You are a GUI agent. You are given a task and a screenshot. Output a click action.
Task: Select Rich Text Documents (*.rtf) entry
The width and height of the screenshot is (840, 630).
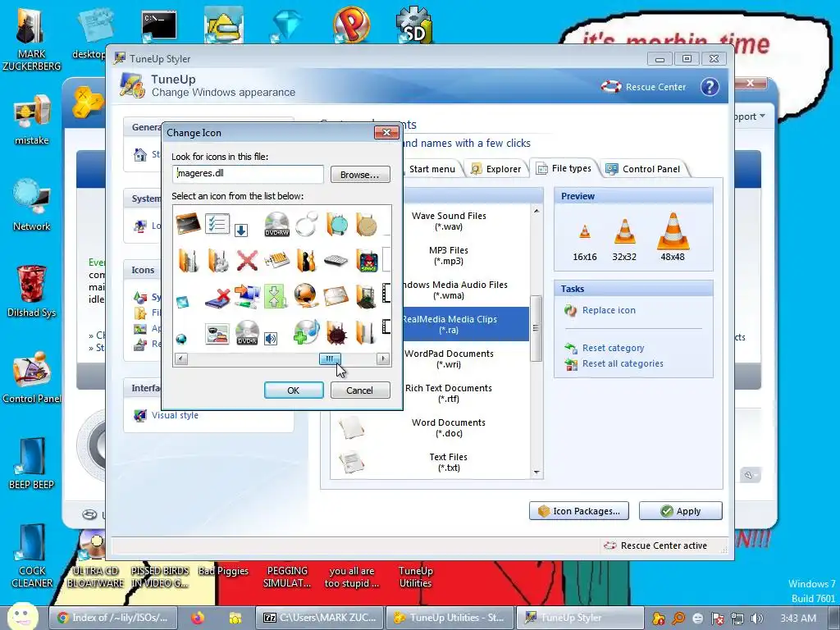449,393
